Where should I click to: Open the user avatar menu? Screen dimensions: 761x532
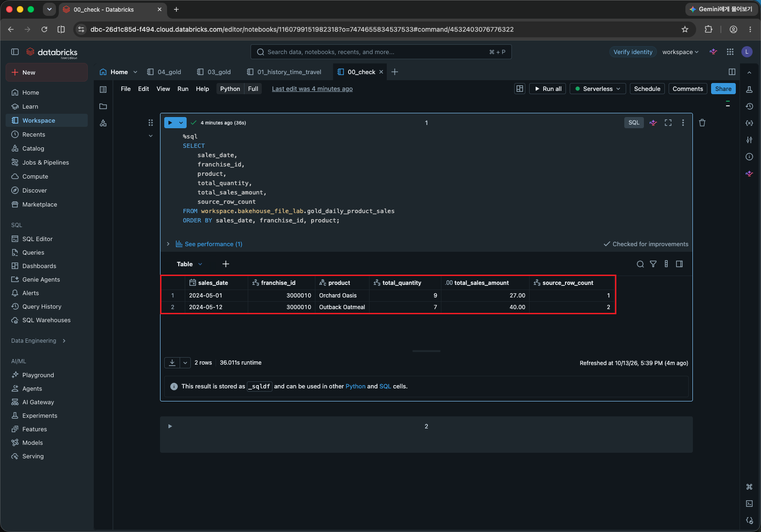747,52
